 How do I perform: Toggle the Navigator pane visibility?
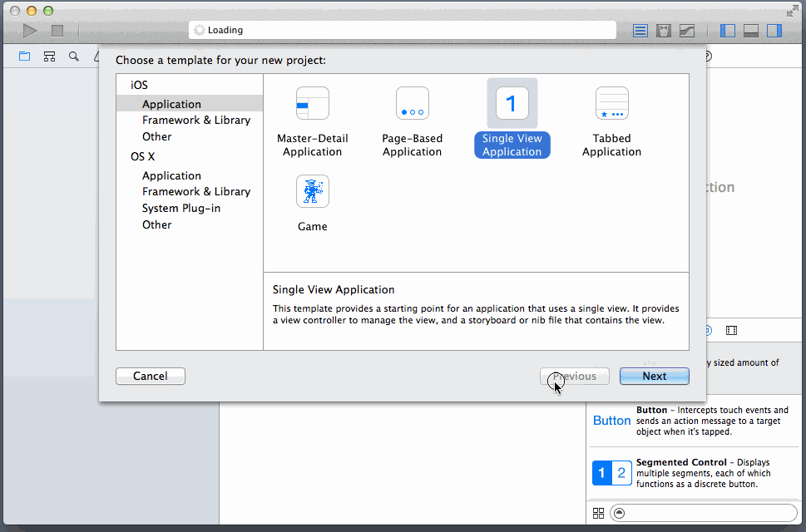click(x=727, y=31)
